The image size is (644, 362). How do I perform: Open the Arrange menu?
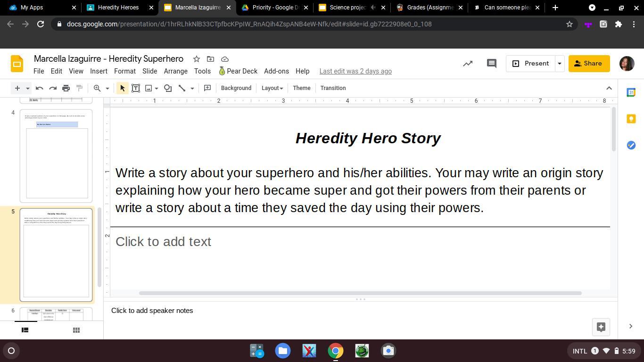click(x=175, y=71)
